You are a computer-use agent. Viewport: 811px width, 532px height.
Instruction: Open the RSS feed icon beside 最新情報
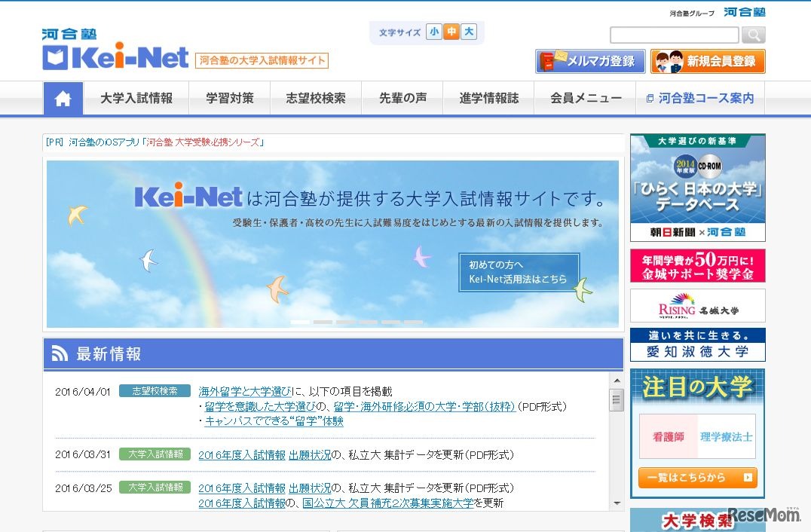tap(60, 353)
